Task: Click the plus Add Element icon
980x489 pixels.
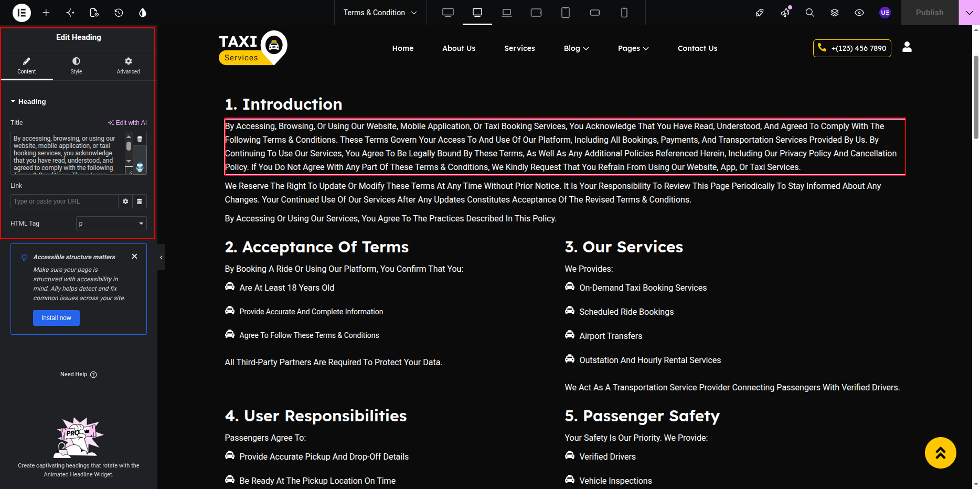Action: click(x=46, y=13)
